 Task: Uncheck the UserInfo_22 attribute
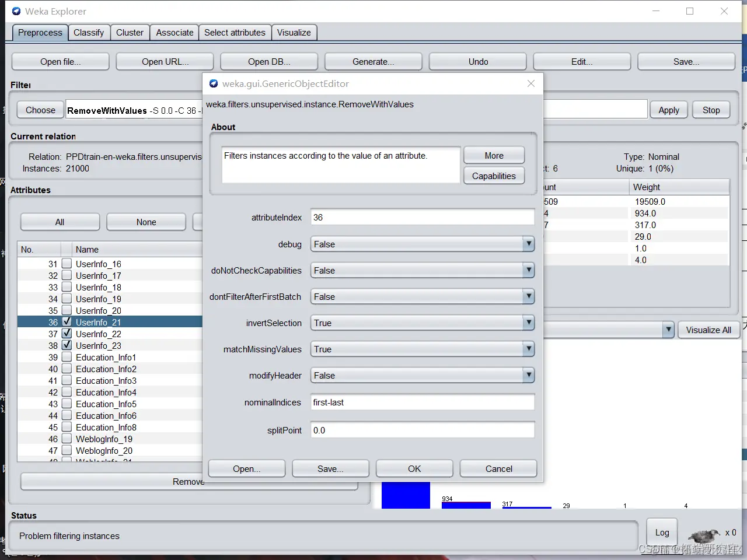pyautogui.click(x=67, y=333)
